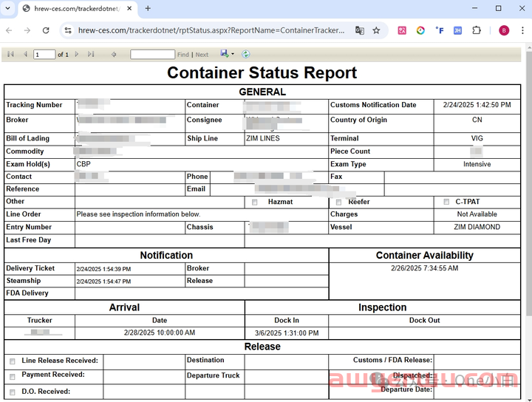Image resolution: width=532 pixels, height=402 pixels.
Task: Open the browser profile avatar B
Action: [x=504, y=30]
